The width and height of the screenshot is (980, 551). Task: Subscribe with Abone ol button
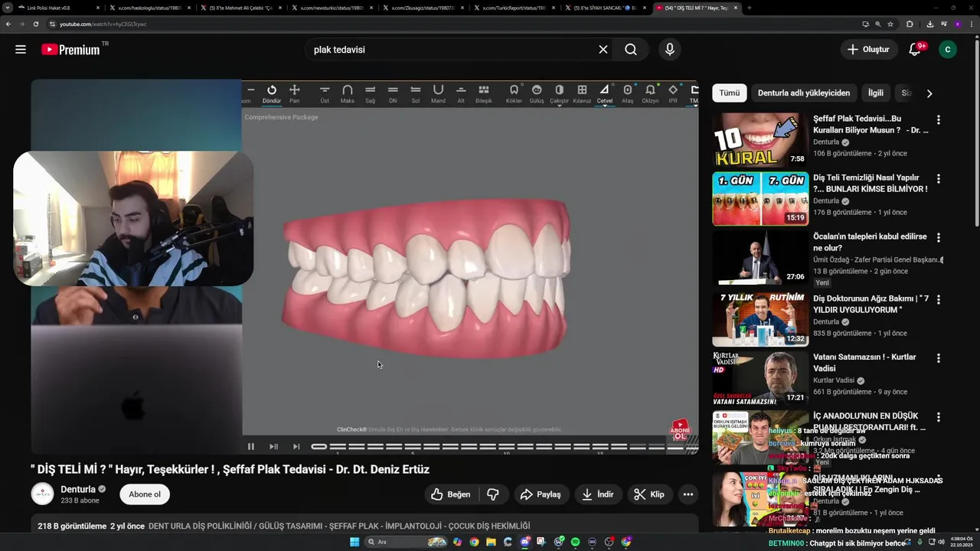coord(145,494)
